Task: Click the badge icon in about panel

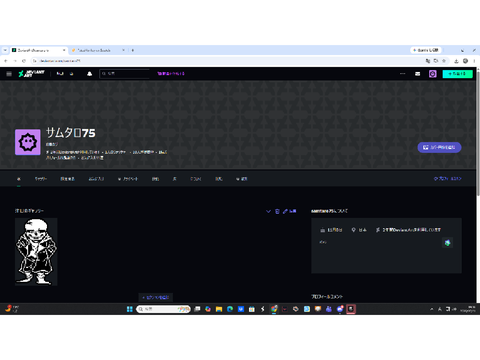Action: (x=447, y=243)
